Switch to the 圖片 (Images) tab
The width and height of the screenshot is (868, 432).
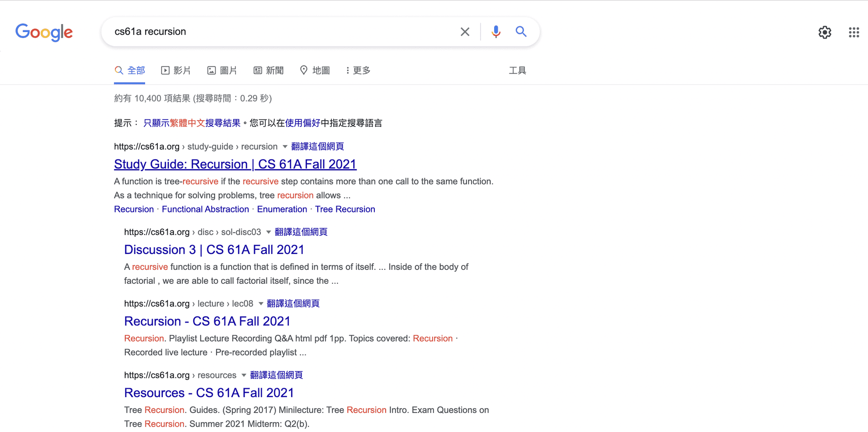[x=222, y=70]
